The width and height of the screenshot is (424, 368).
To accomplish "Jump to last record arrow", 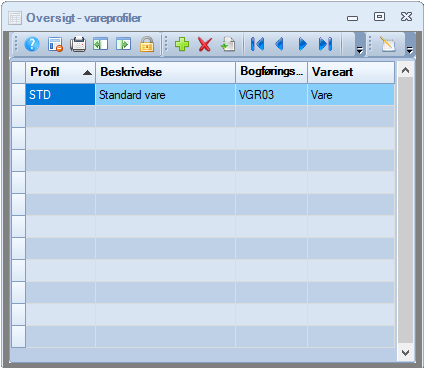I will coord(325,44).
